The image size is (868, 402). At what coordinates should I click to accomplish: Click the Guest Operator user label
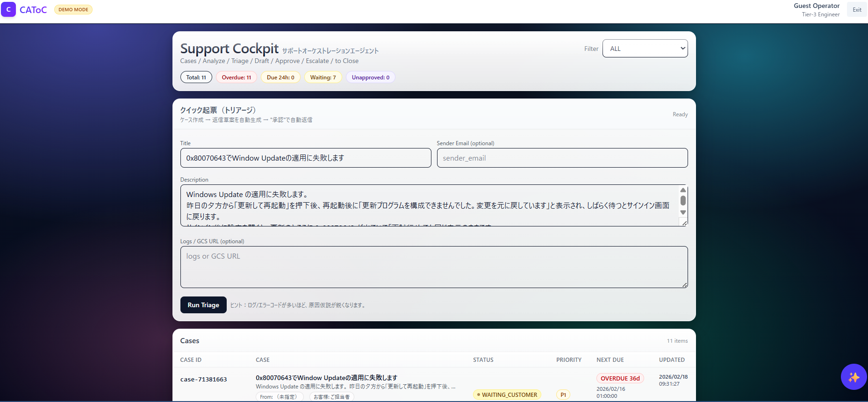coord(817,6)
